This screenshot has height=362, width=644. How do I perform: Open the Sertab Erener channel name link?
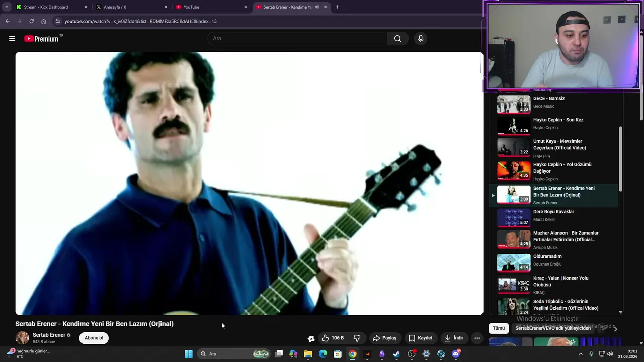[x=49, y=335]
